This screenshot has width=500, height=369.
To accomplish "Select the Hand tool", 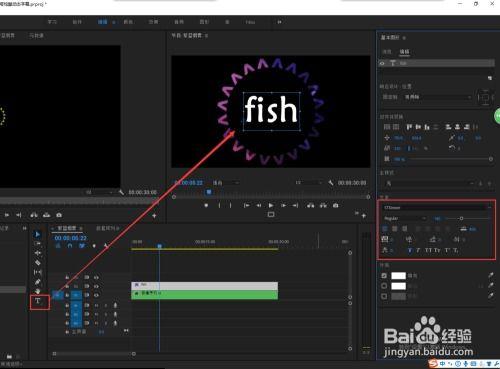I will pyautogui.click(x=38, y=291).
